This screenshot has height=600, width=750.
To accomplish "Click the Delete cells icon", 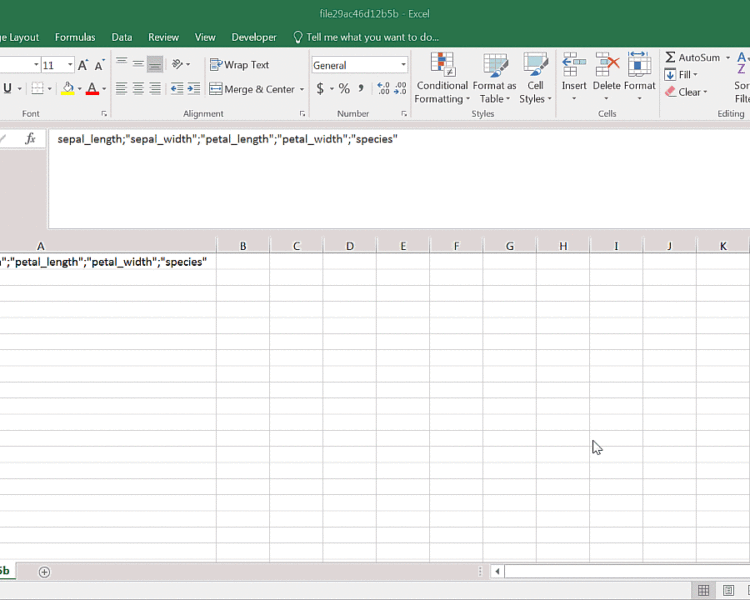I will pyautogui.click(x=607, y=67).
